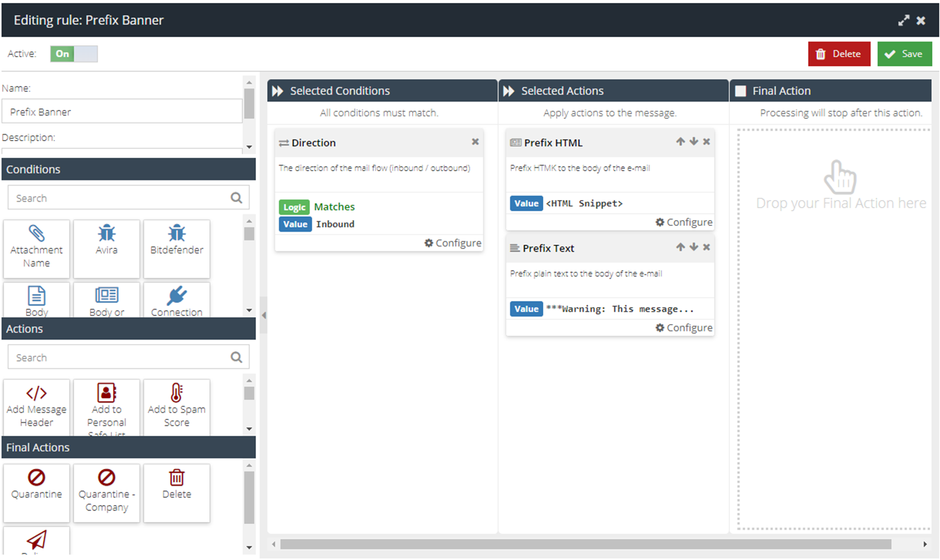Select the Body condition tile

point(36,300)
